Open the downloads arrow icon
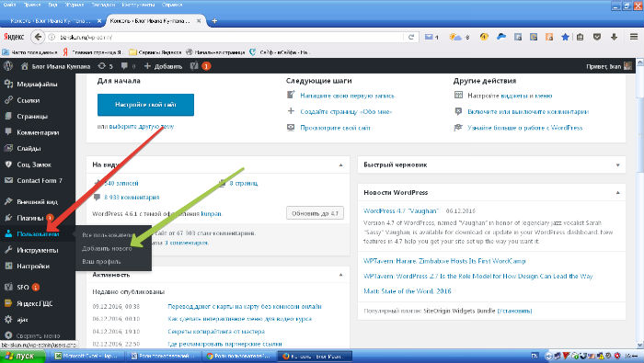Screen dimensions: 644x363 click(614, 37)
